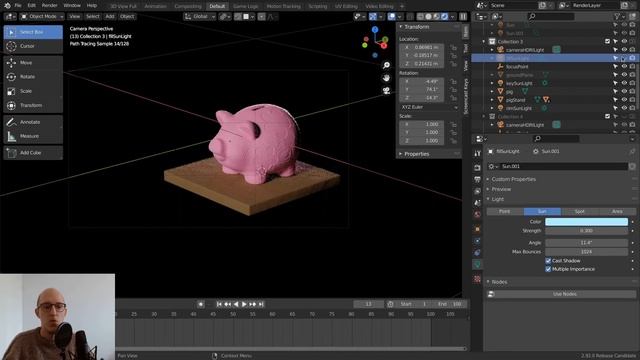Click the viewport zoom magnifier icon
The image size is (640, 360).
386,65
